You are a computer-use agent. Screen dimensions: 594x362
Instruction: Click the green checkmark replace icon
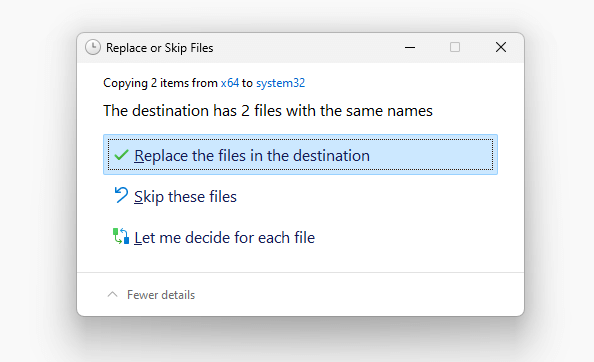point(121,155)
